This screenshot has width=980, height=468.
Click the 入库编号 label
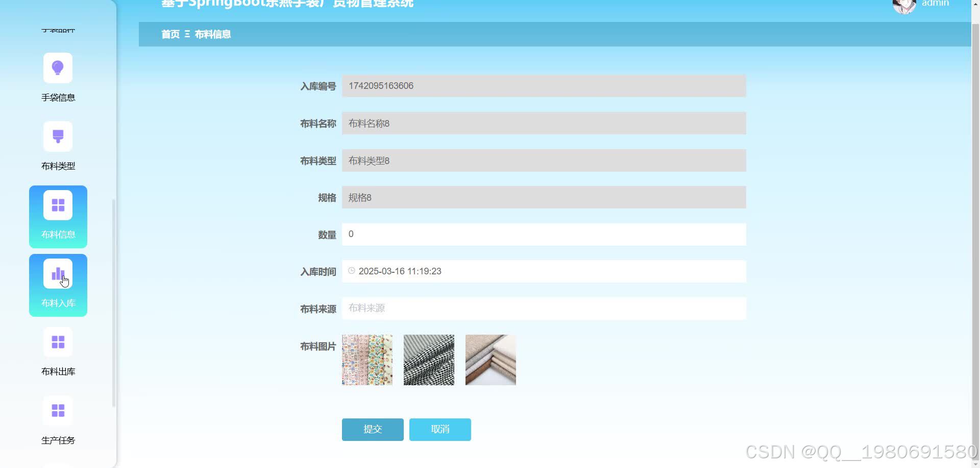[318, 86]
